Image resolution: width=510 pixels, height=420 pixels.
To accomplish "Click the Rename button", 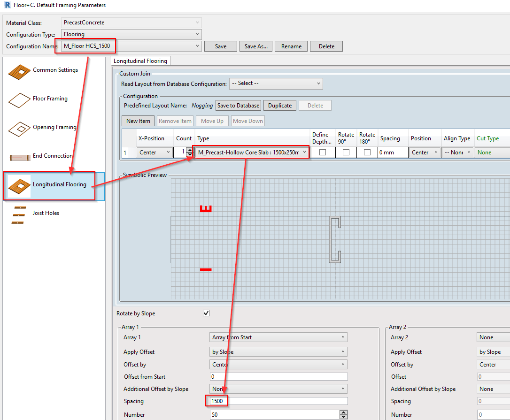I will point(291,46).
